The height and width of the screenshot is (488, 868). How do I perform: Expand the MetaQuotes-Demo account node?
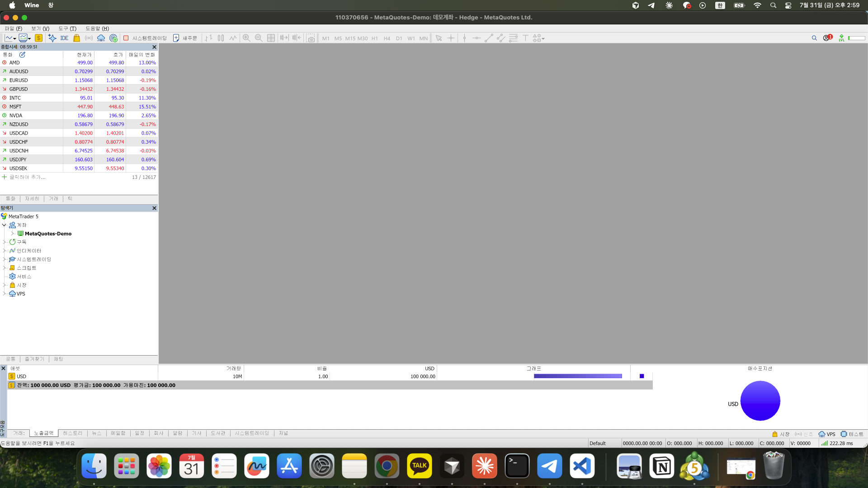13,234
